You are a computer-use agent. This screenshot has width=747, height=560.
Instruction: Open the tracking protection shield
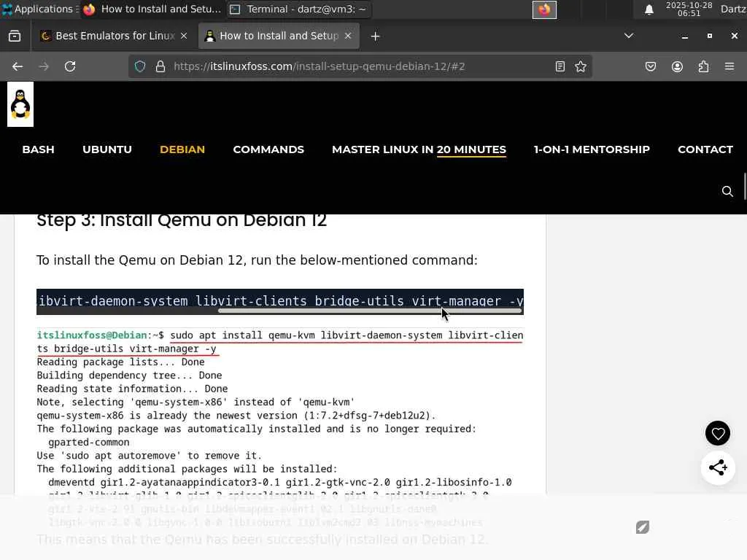(140, 66)
